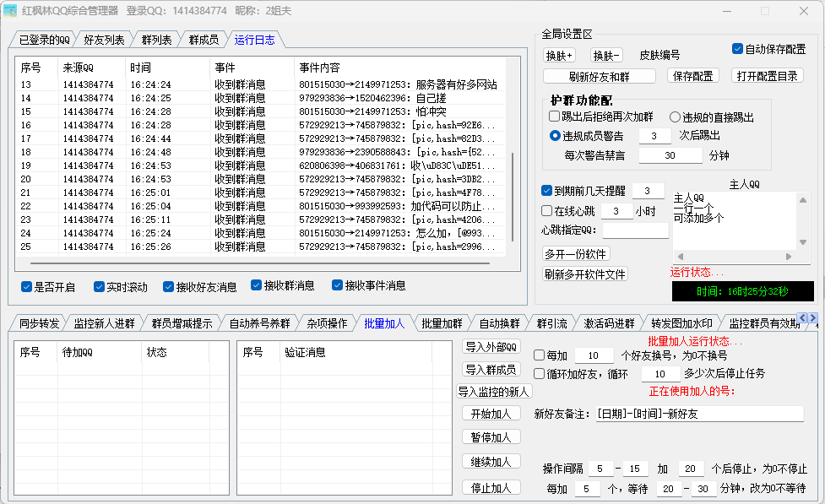
Task: Uncheck the 实时滚动 option
Action: pyautogui.click(x=100, y=287)
